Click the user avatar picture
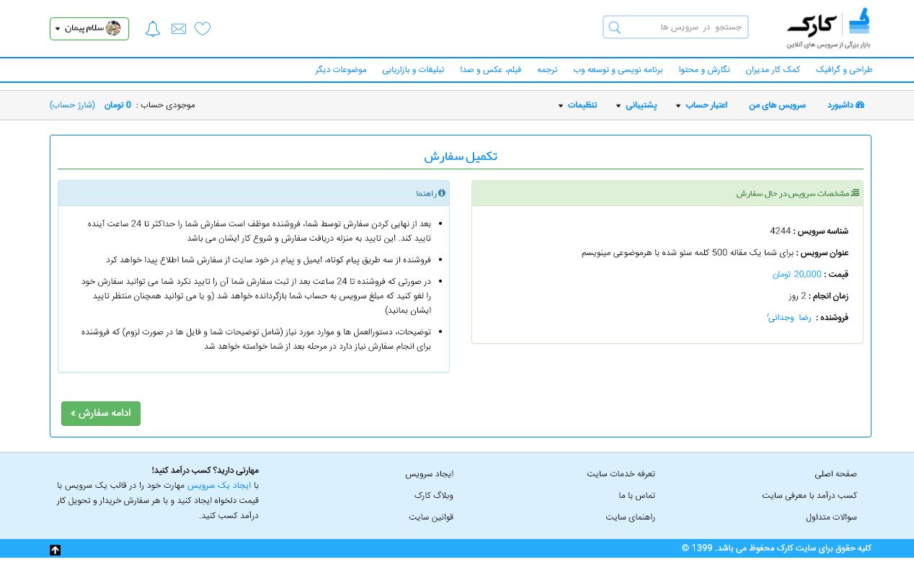Image resolution: width=914 pixels, height=588 pixels. tap(113, 28)
